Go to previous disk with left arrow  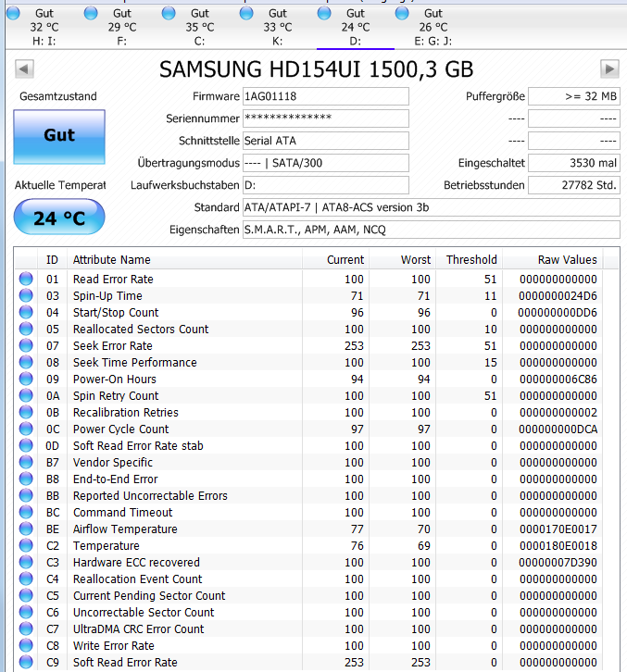coord(24,69)
